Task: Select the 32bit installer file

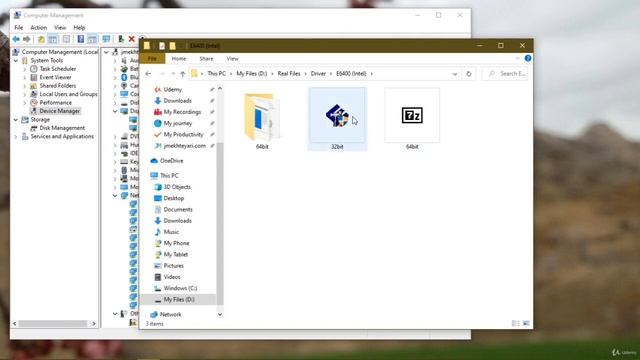Action: click(337, 119)
